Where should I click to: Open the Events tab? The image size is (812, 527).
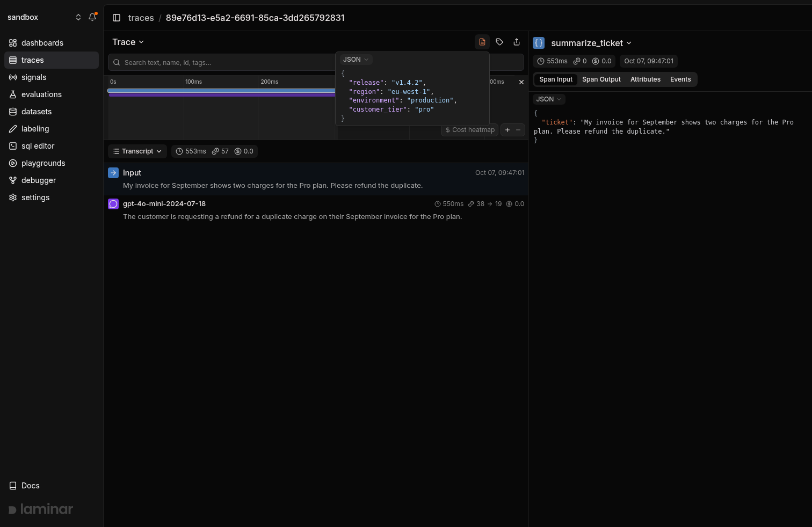[x=680, y=79]
